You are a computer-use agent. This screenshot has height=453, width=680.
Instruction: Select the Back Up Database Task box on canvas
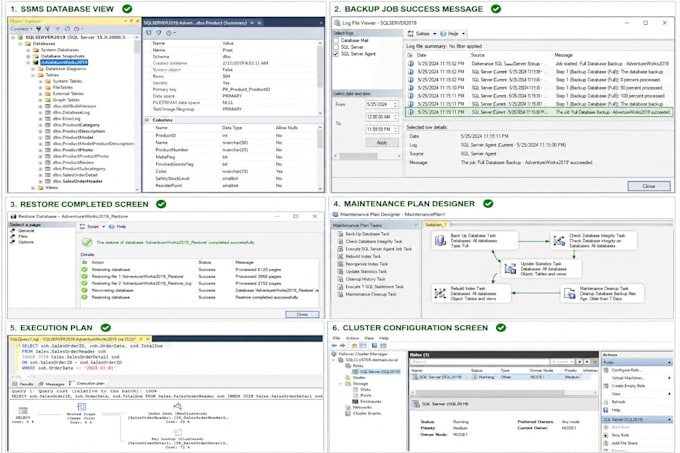coord(474,240)
